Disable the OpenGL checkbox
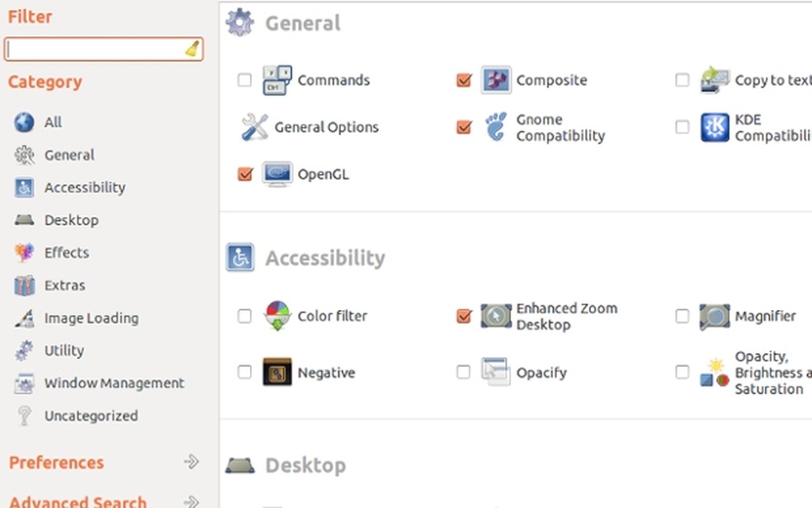Image resolution: width=812 pixels, height=508 pixels. (x=244, y=174)
